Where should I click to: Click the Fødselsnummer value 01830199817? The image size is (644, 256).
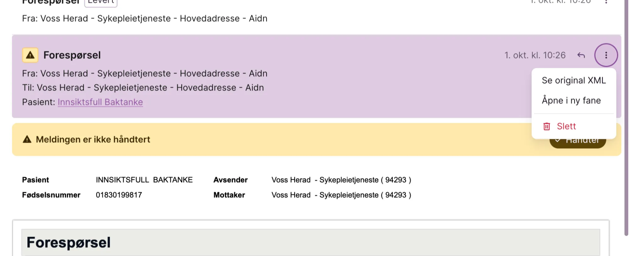(119, 195)
